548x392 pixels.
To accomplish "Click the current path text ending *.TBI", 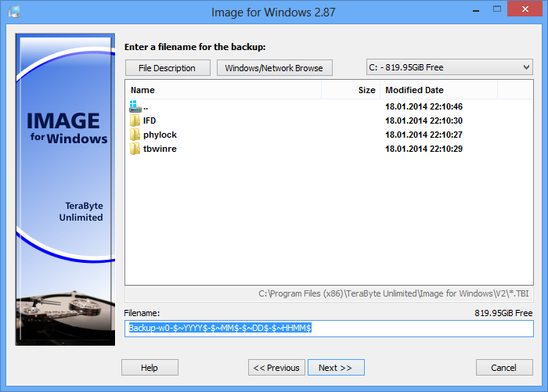I will pos(394,293).
